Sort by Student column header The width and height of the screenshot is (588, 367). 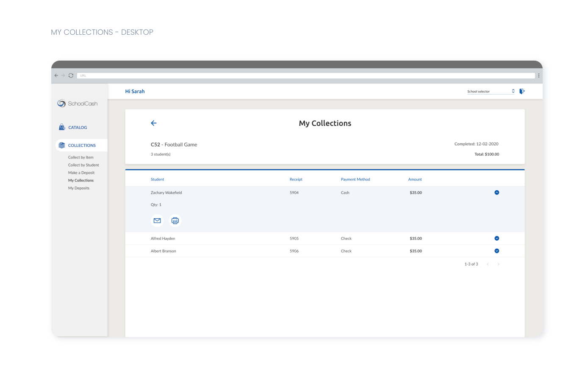pyautogui.click(x=157, y=179)
